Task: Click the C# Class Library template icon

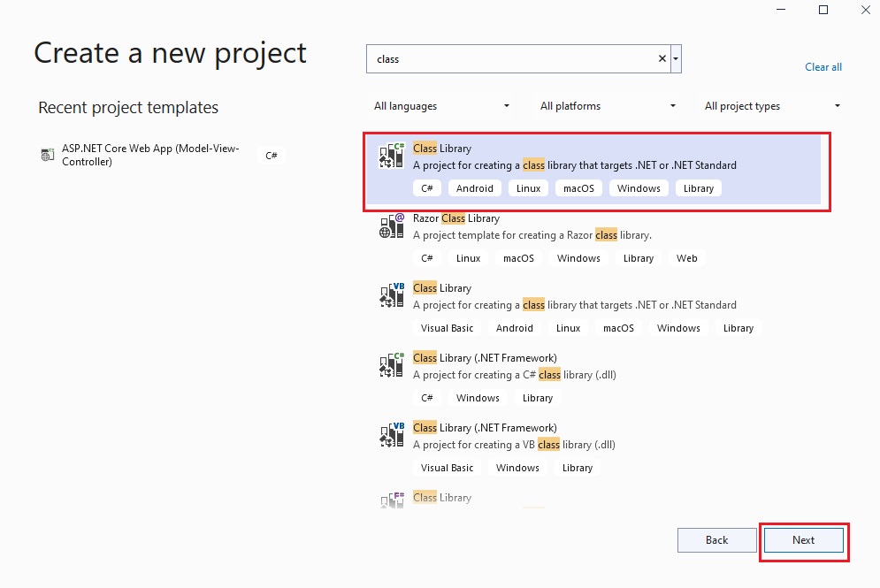Action: (x=392, y=156)
